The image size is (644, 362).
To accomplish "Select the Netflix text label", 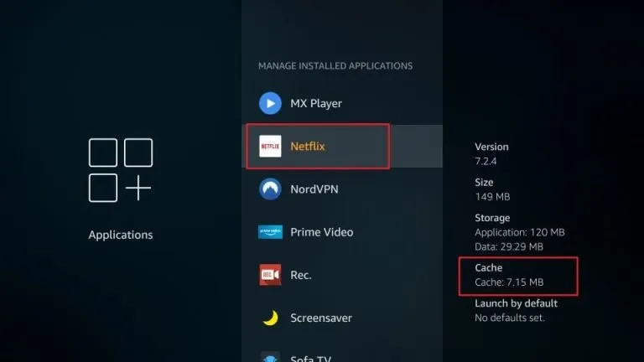I will click(308, 146).
